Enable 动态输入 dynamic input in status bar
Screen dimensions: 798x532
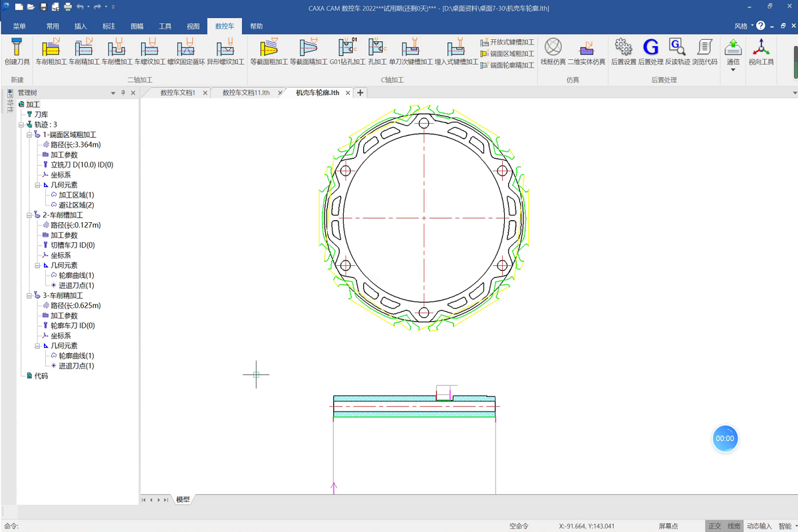759,526
